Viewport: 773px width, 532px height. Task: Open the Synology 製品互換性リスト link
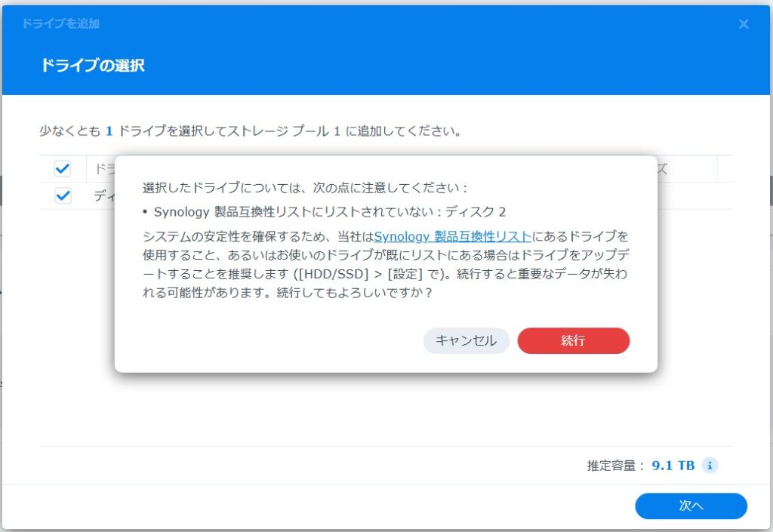(x=453, y=236)
